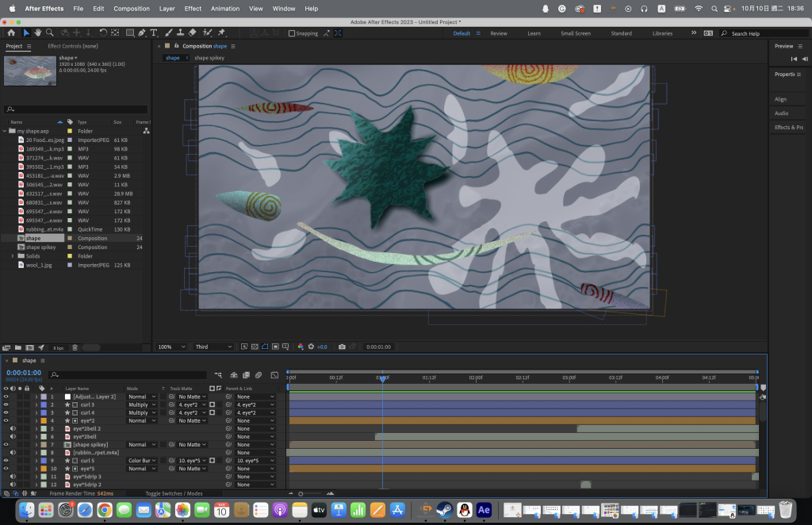Click Toggle Switches / Modes
Viewport: 812px width, 525px height.
(x=174, y=493)
